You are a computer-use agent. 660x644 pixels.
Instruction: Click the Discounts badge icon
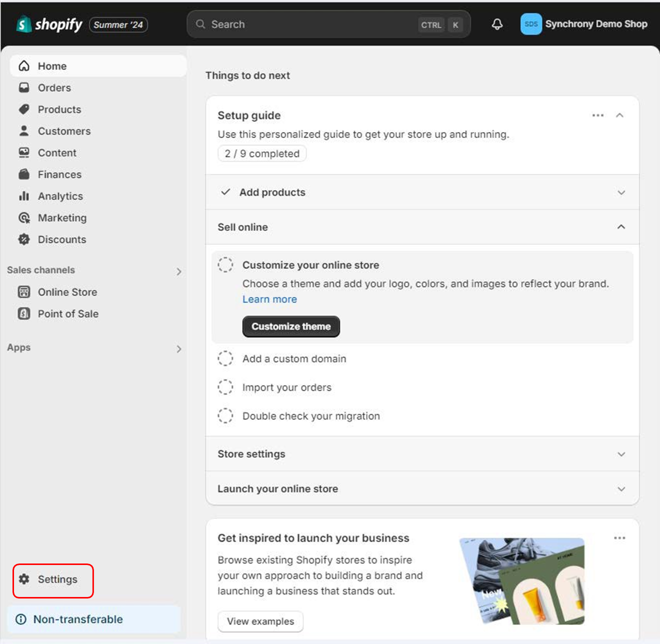point(24,239)
